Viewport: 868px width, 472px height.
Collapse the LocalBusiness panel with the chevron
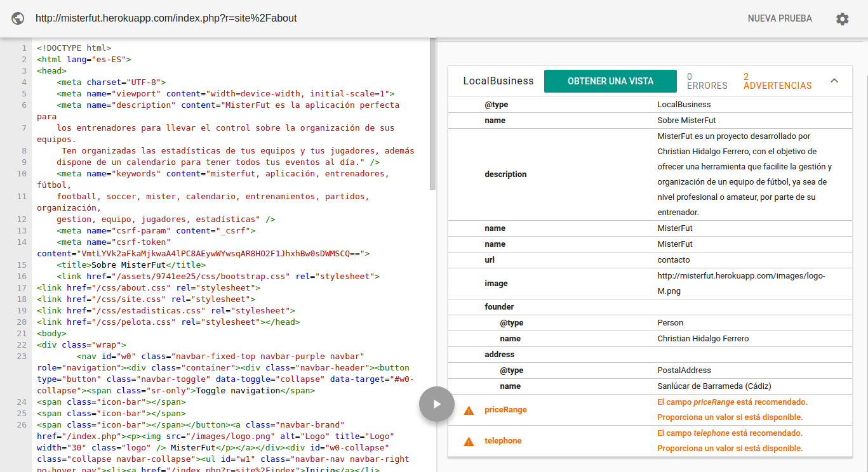click(834, 81)
